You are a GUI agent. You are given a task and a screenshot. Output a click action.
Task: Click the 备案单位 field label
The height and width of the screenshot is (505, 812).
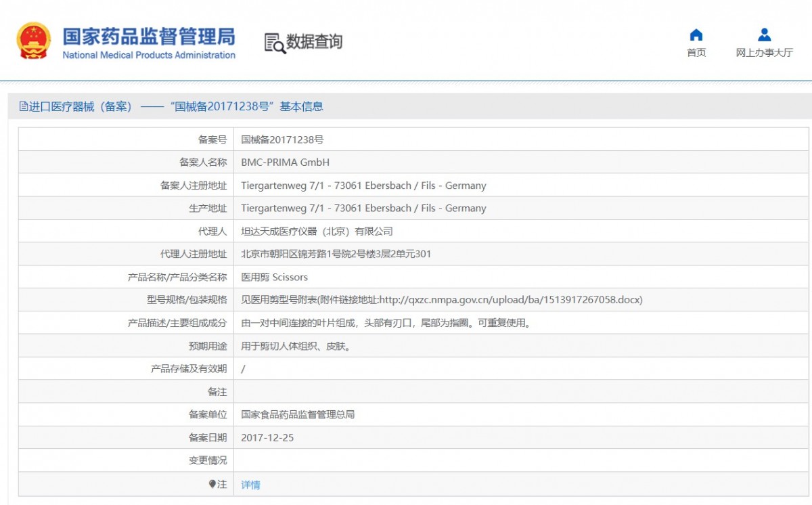(x=208, y=414)
